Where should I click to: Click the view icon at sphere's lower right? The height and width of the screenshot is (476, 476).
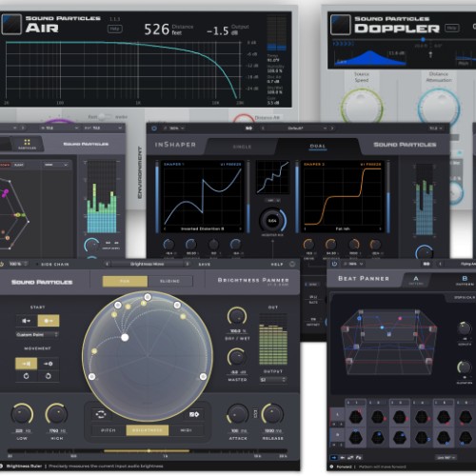coord(194,414)
